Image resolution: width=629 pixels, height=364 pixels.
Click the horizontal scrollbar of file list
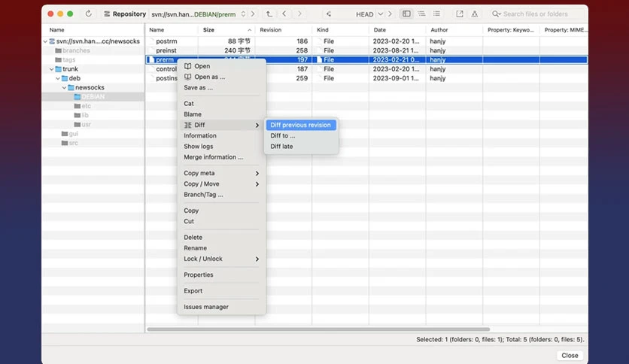click(x=318, y=329)
